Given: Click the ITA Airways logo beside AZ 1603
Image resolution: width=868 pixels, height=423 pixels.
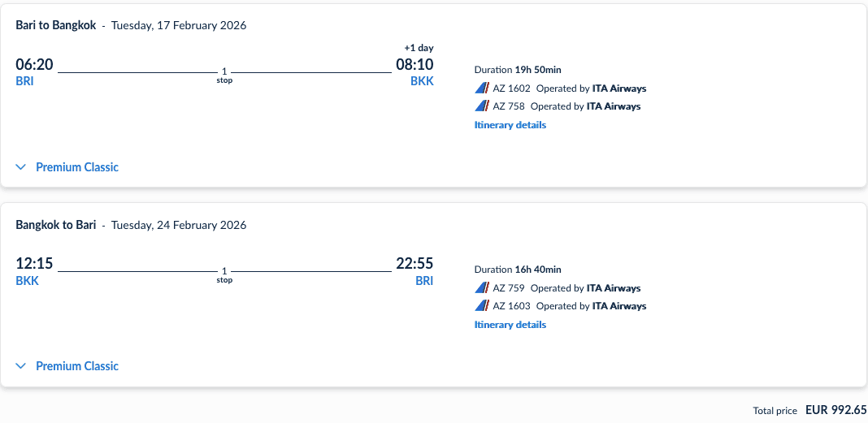Looking at the screenshot, I should pos(481,306).
